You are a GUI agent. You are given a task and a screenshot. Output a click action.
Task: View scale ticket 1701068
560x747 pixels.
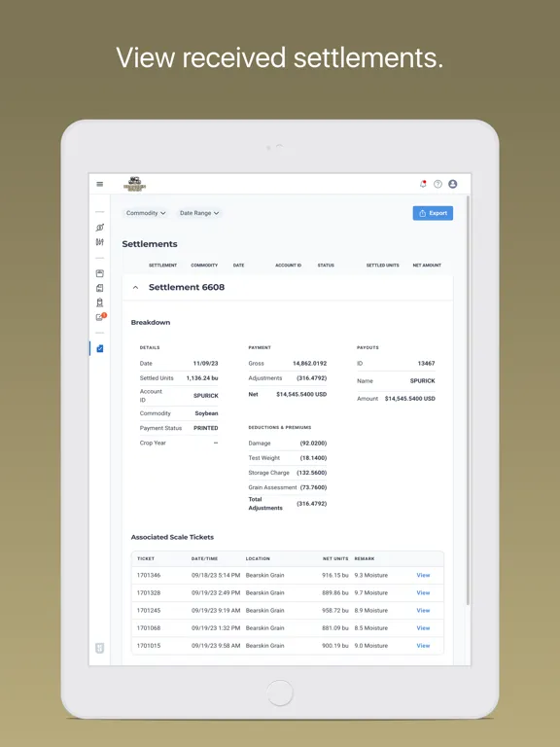click(423, 628)
